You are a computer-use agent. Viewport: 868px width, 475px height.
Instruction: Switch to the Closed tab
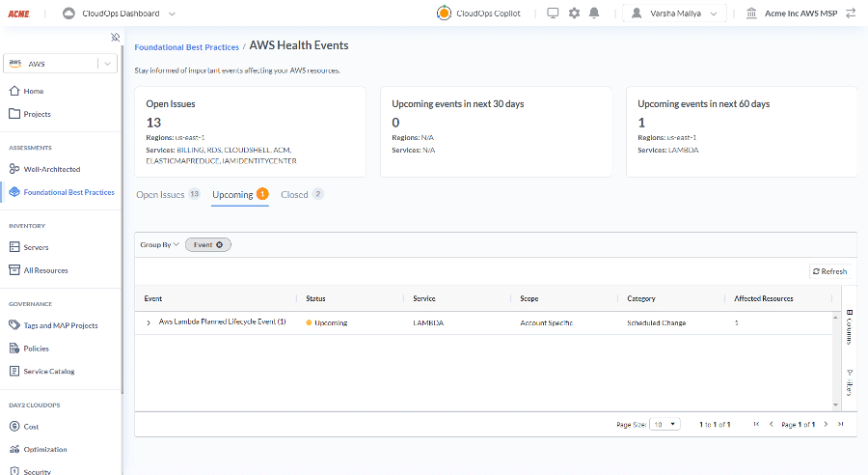(294, 194)
